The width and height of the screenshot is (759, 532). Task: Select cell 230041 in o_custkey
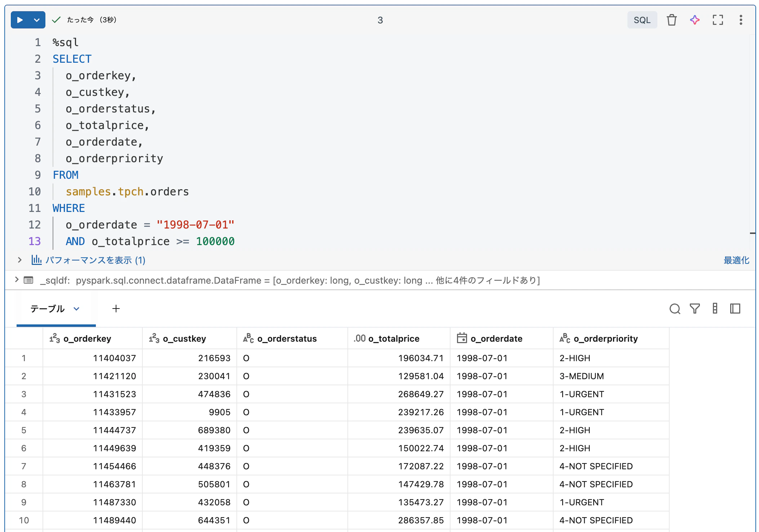click(190, 376)
